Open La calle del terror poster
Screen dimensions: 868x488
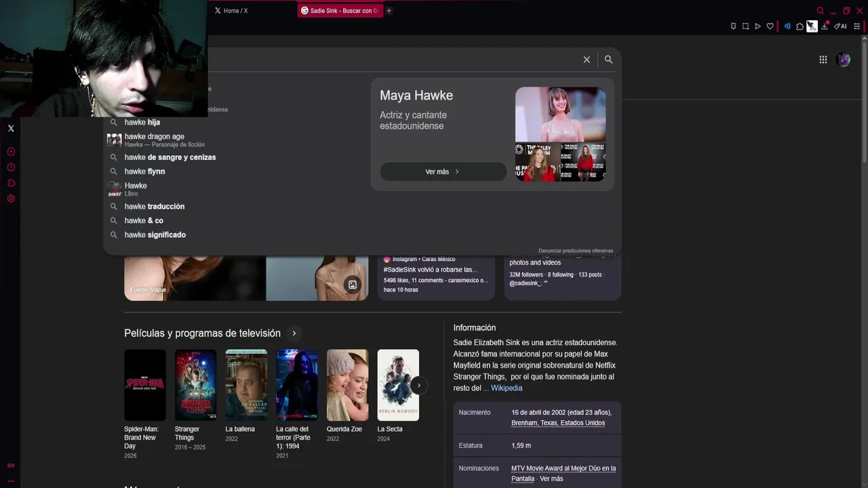pyautogui.click(x=297, y=385)
